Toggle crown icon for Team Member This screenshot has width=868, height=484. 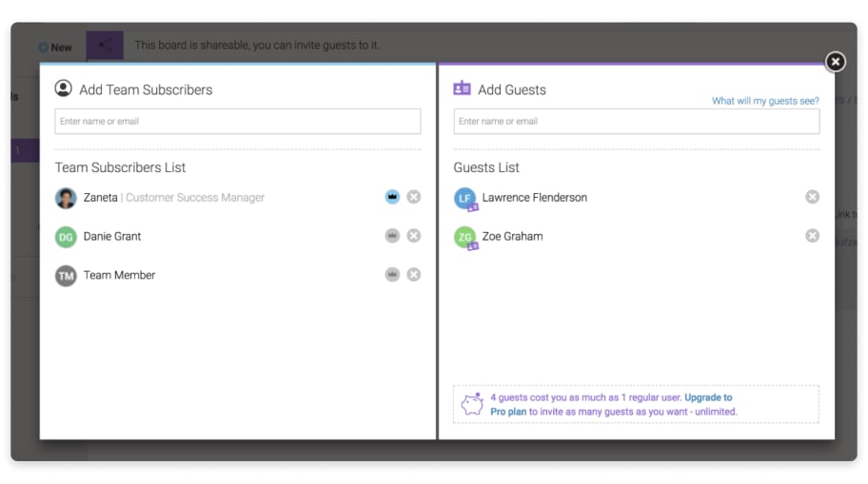click(x=392, y=275)
